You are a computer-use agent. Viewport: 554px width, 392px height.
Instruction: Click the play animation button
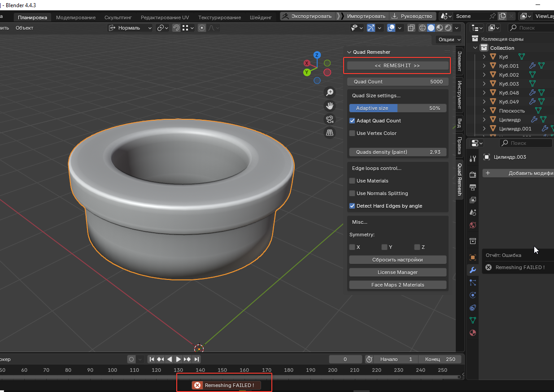[179, 359]
